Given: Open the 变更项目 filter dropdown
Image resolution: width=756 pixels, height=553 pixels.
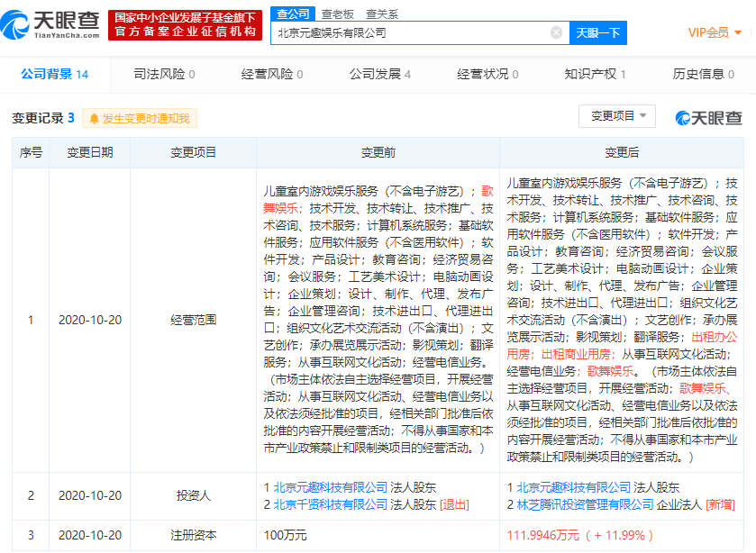Looking at the screenshot, I should click(x=617, y=116).
